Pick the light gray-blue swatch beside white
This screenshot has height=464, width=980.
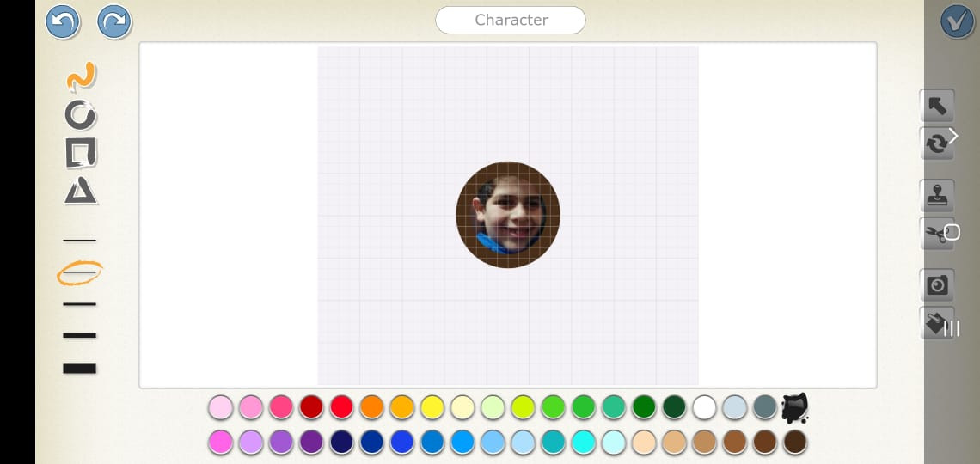click(734, 407)
